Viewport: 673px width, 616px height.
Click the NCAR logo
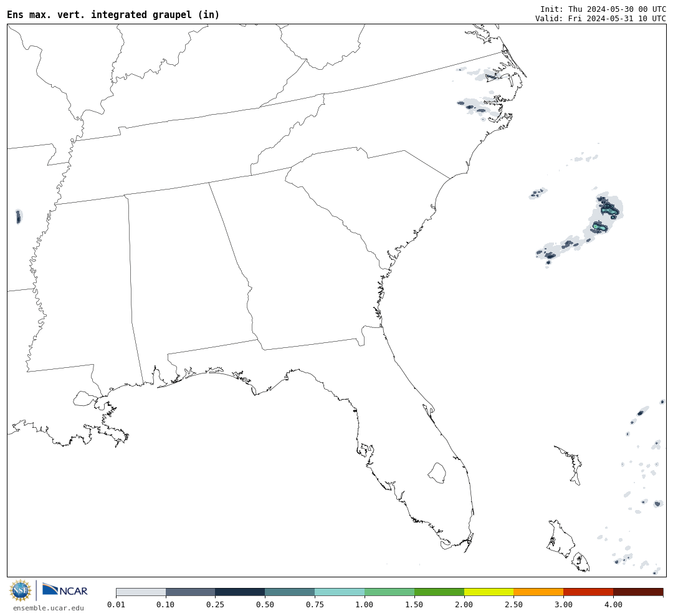65,590
